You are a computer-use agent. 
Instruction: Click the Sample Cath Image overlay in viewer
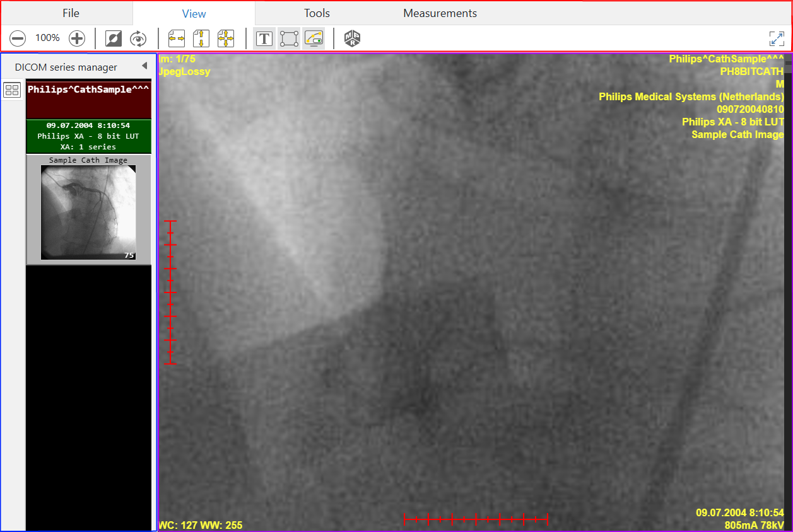click(x=738, y=135)
